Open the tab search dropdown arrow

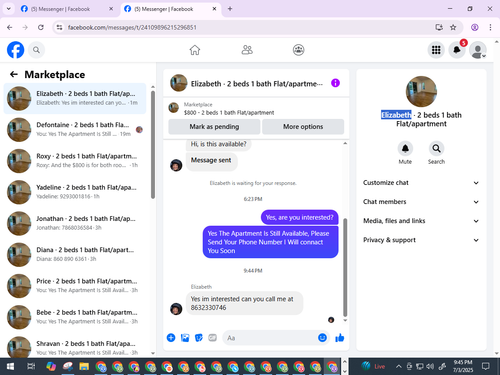click(9, 9)
